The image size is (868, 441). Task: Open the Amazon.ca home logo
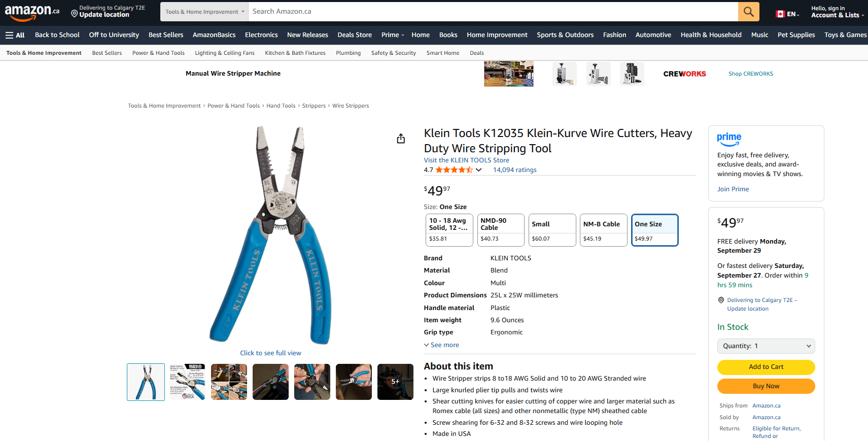tap(32, 12)
